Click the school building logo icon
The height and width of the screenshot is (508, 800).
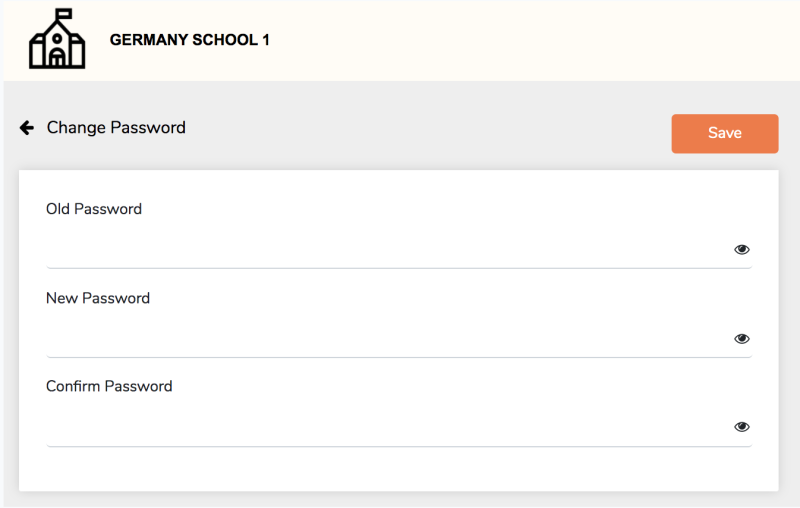57,41
